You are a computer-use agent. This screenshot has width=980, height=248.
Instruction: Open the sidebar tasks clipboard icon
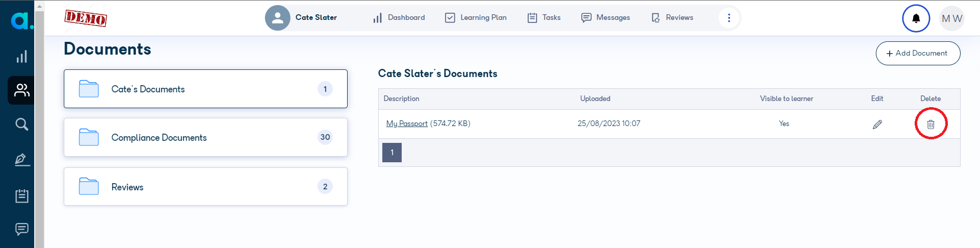coord(21,195)
